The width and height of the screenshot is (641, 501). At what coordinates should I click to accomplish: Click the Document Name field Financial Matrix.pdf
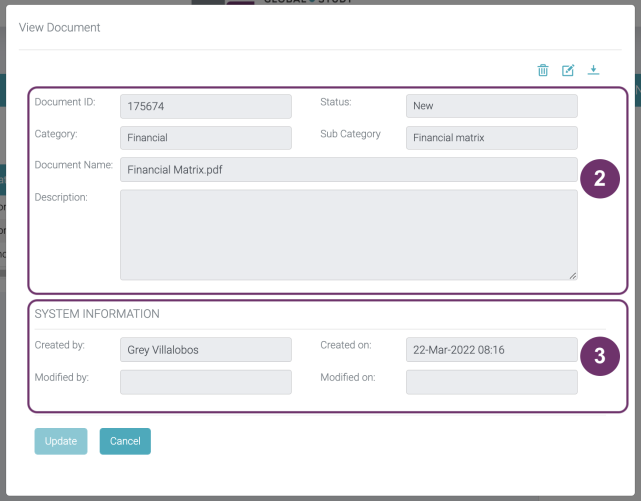point(348,170)
